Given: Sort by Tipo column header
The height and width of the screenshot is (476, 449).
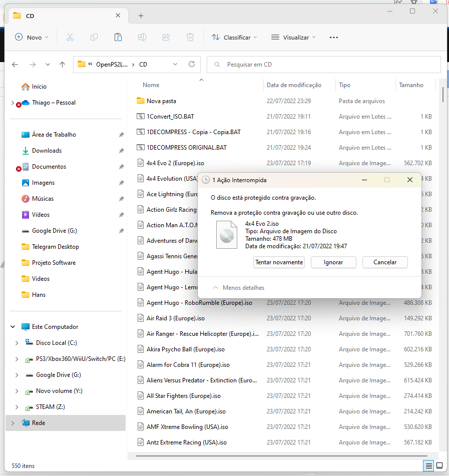Looking at the screenshot, I should 344,85.
